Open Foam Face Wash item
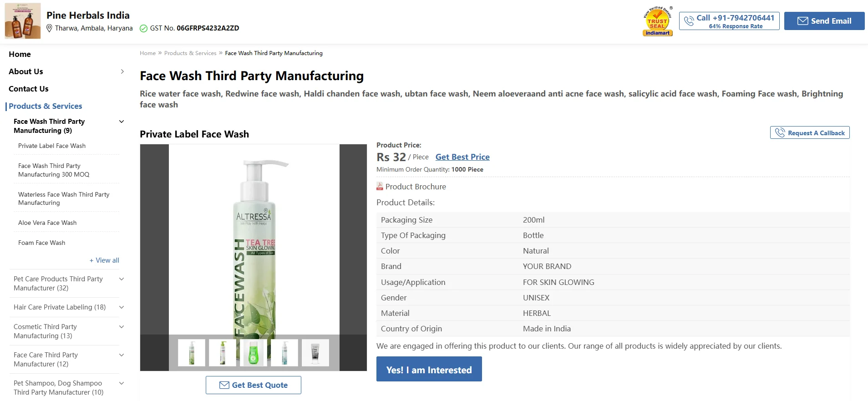Screen dimensions: 868x401 pos(41,243)
